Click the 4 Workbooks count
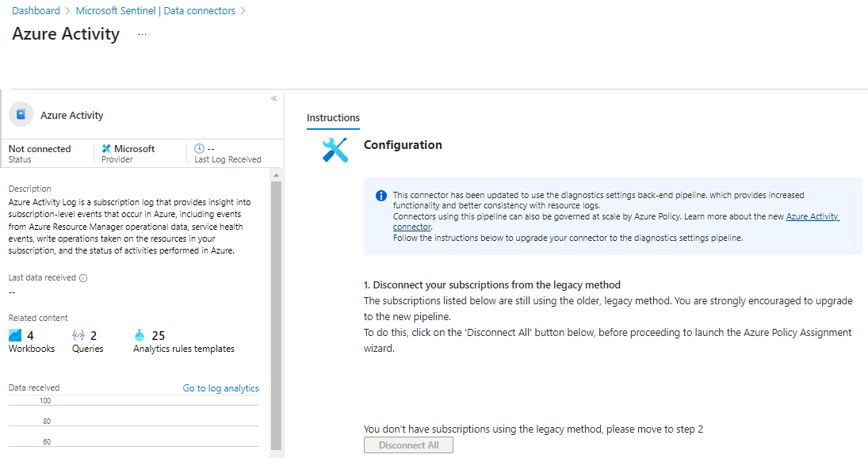Viewport: 868px width, 458px height. (30, 336)
